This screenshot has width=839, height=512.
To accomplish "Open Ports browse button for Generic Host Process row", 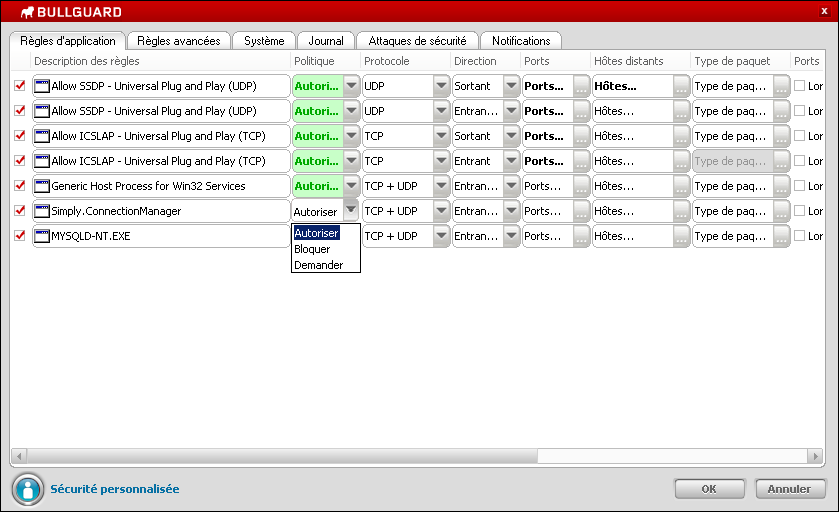I will [581, 186].
